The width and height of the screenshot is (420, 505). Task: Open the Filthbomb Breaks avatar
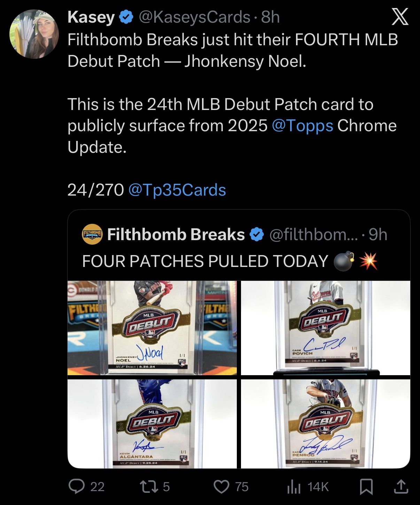[92, 234]
